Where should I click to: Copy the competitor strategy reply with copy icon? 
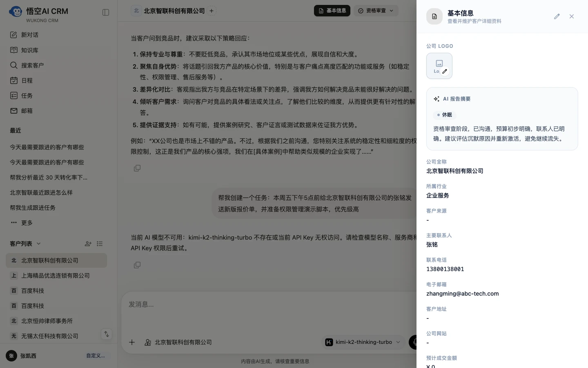pyautogui.click(x=137, y=168)
